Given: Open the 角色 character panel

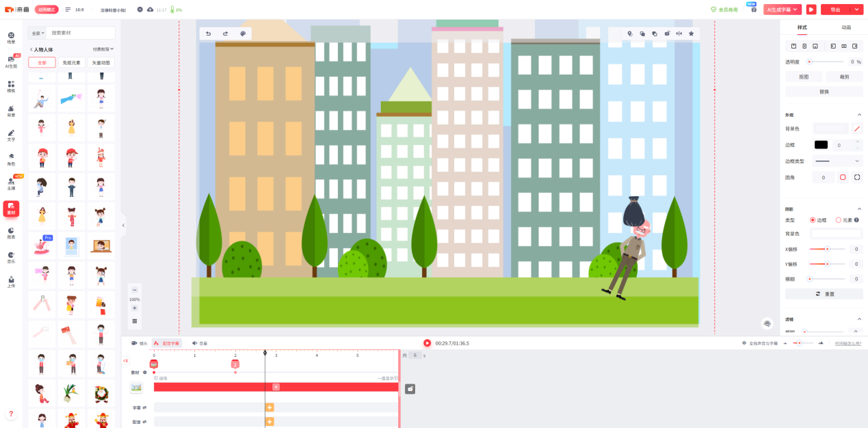Looking at the screenshot, I should tap(11, 159).
